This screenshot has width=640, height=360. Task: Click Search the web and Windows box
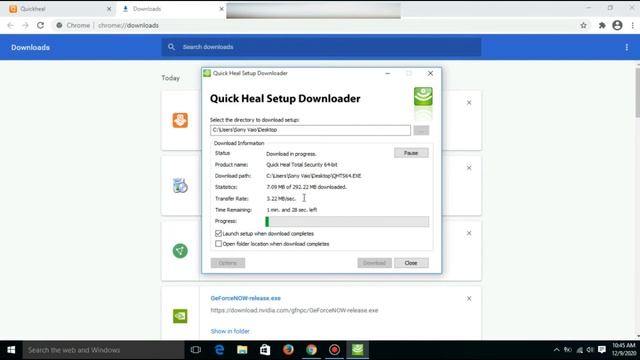(104, 350)
